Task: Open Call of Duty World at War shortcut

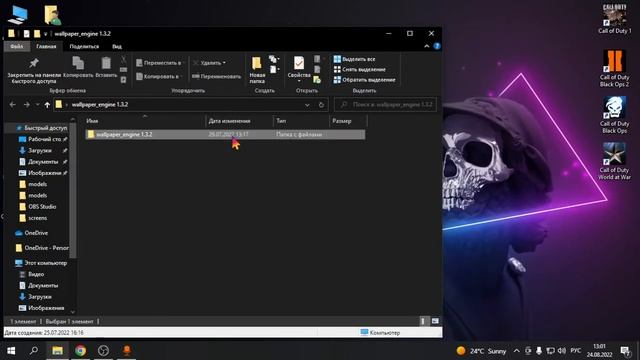Action: pos(614,161)
